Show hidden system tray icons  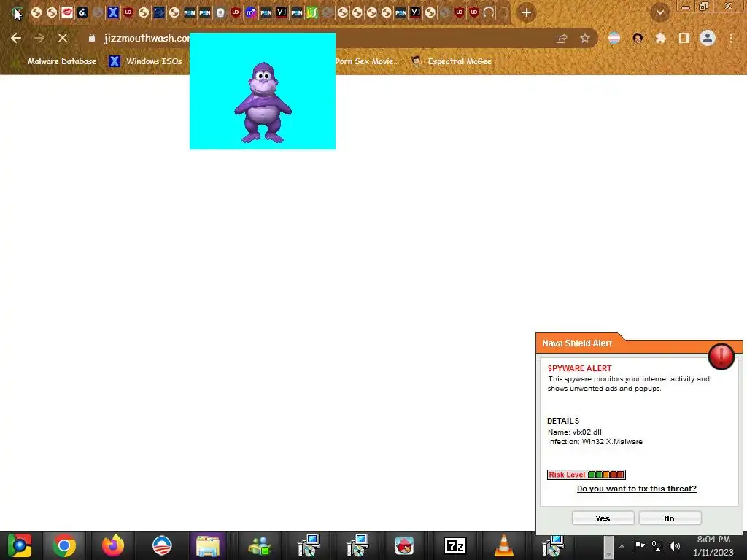pos(622,546)
